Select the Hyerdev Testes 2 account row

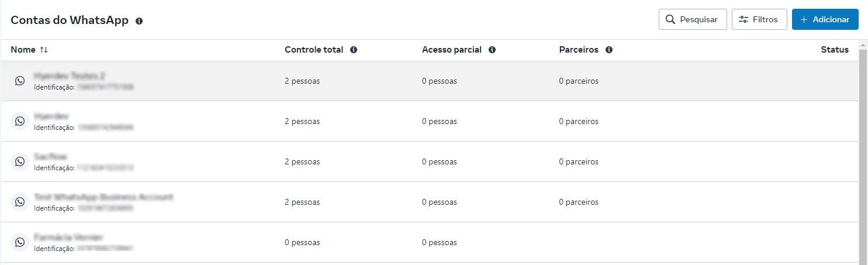pos(70,76)
